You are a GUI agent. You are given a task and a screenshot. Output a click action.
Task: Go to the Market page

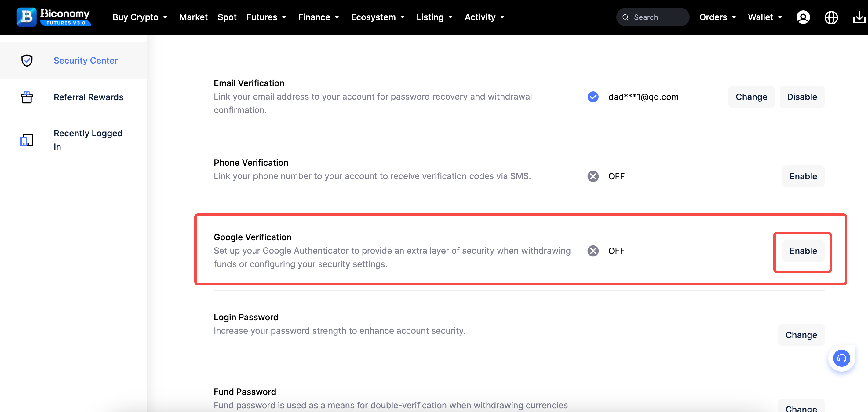point(193,17)
